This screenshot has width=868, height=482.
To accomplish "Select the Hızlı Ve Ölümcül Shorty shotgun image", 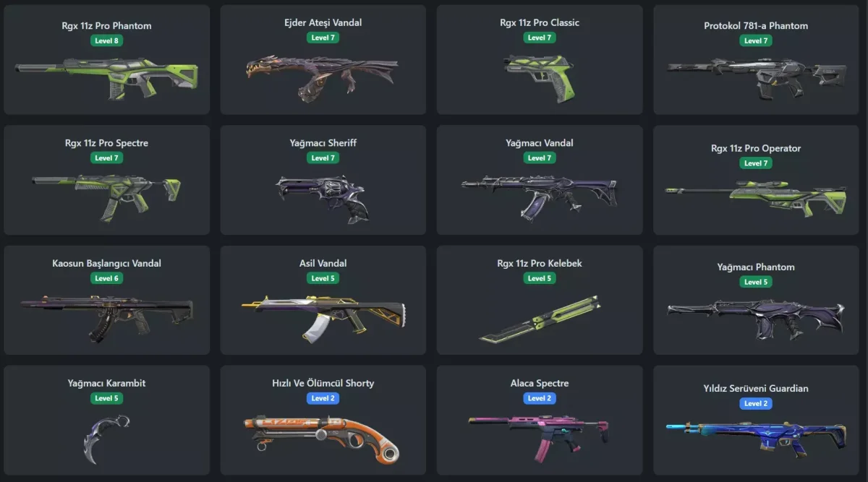I will click(x=323, y=438).
